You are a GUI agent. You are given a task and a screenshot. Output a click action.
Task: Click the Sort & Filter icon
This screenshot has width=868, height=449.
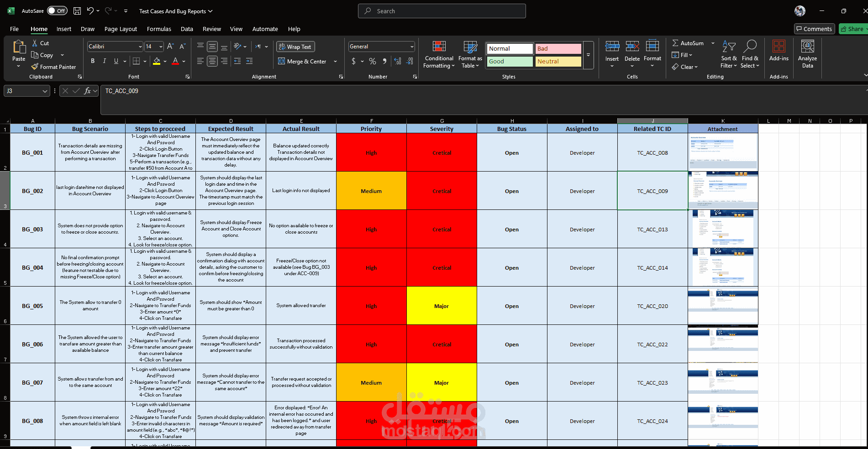[x=729, y=47]
